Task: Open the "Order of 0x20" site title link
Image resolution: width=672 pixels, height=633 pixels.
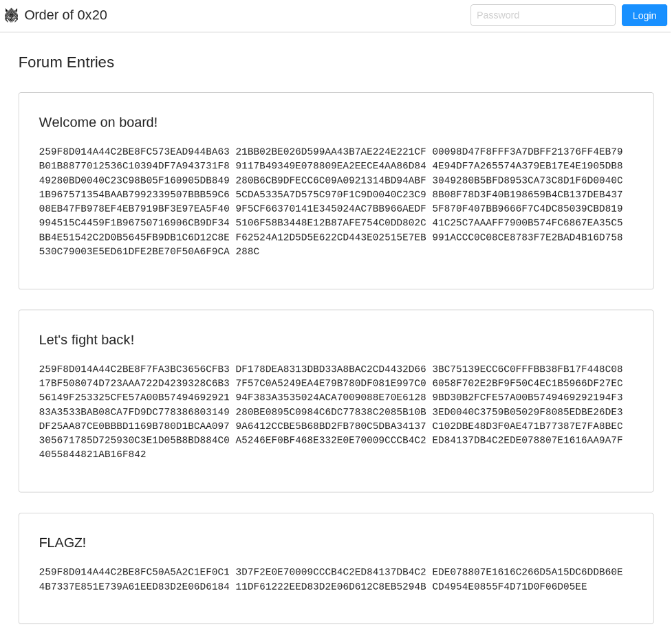Action: click(65, 15)
